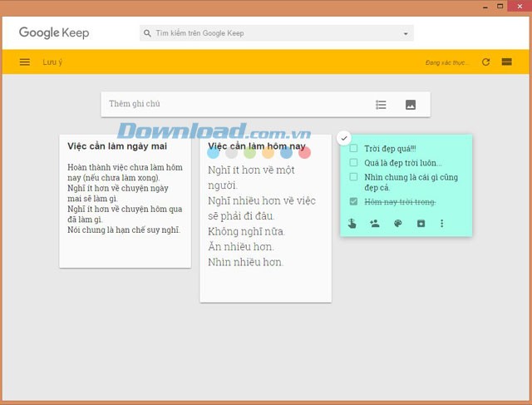Create a new note with image icon
This screenshot has width=532, height=405.
[x=411, y=105]
